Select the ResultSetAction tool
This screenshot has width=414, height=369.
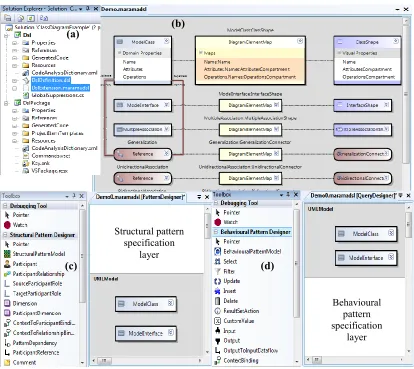click(237, 311)
